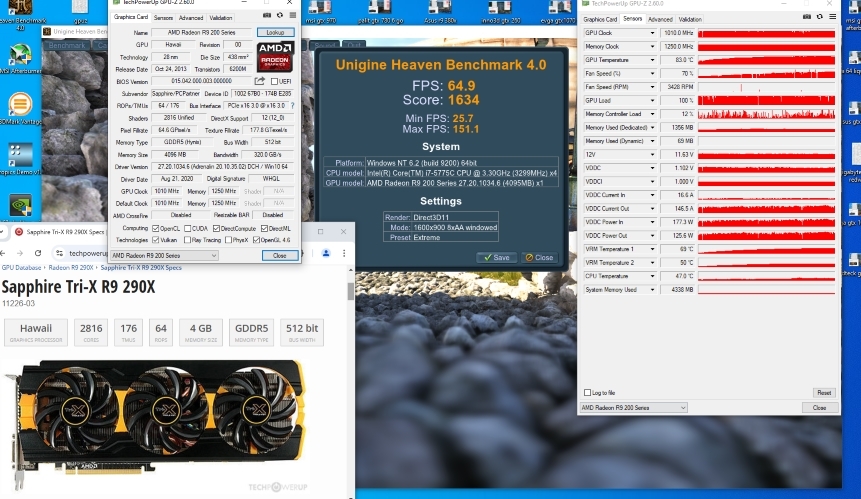Open the Fan Speed (RPM) sensor dropdown
The image size is (861, 499).
(x=652, y=87)
